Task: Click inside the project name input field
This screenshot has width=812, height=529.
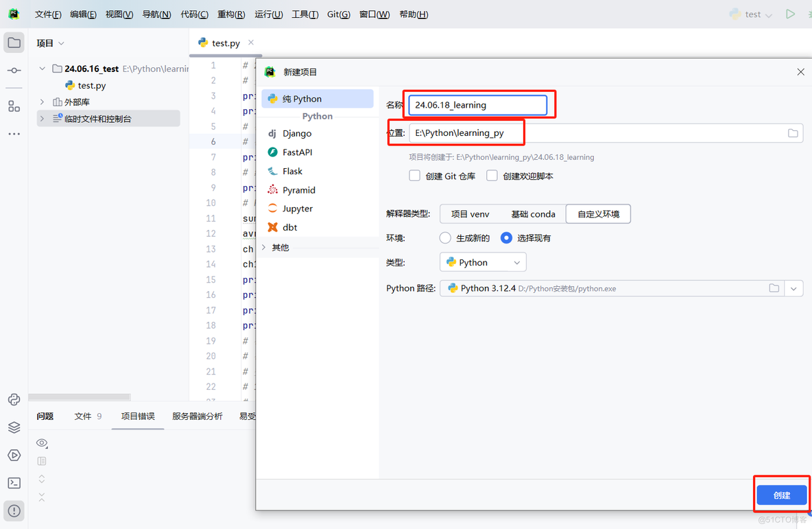Action: [x=478, y=104]
